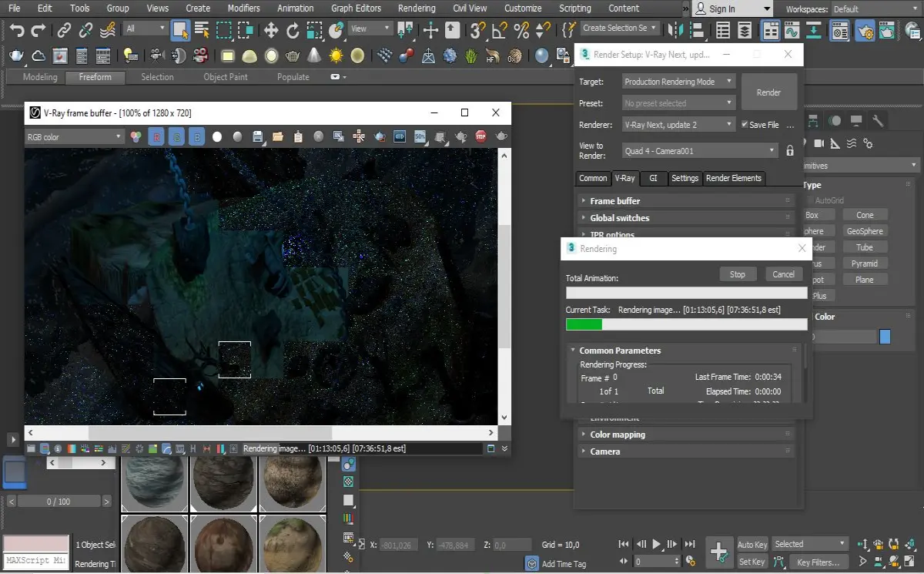
Task: Click the 0 / 100 time slider
Action: [59, 502]
